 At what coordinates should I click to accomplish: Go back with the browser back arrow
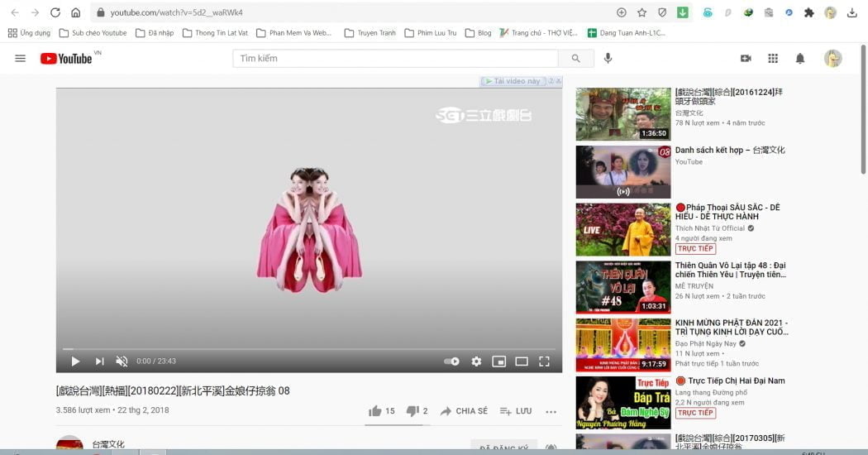[x=15, y=12]
